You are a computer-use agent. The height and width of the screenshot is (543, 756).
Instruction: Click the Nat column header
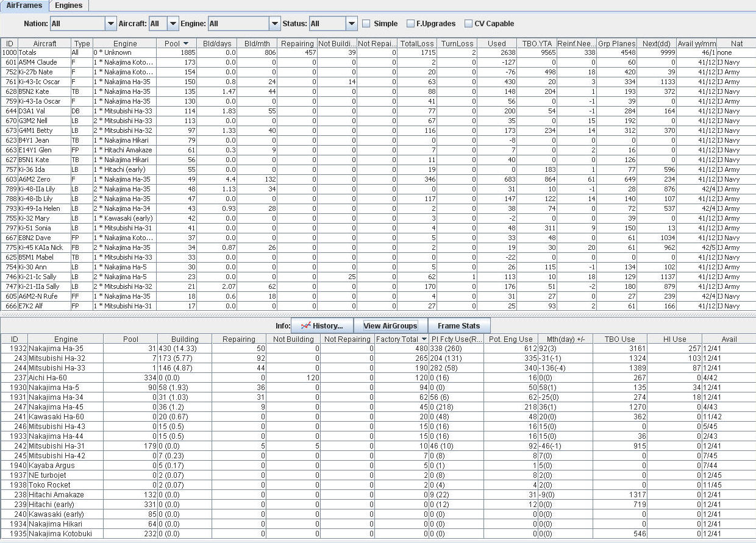pos(736,43)
